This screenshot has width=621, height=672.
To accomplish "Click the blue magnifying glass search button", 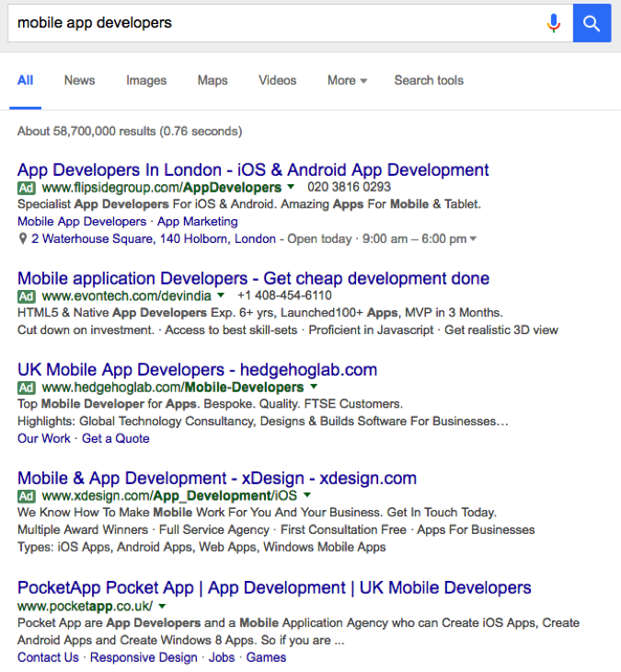I will [592, 23].
